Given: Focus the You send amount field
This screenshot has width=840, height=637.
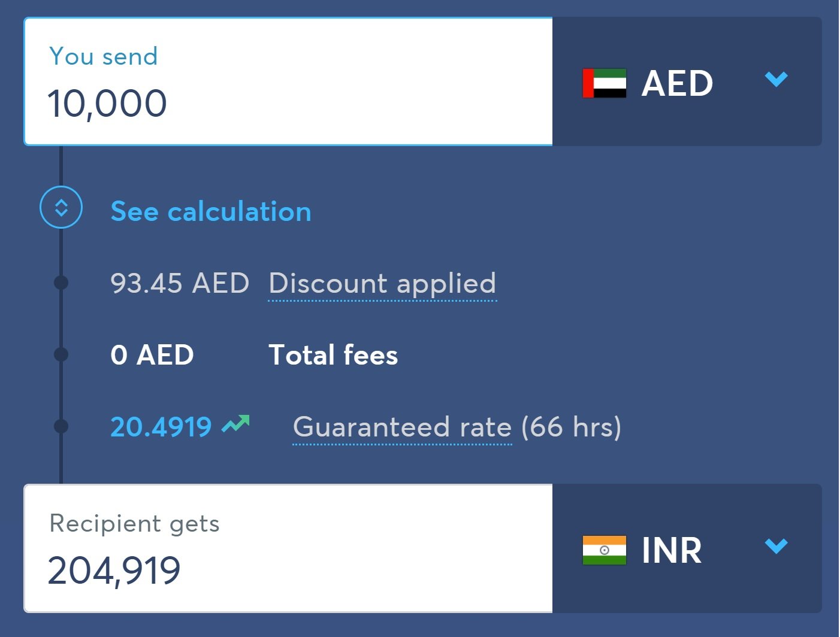Looking at the screenshot, I should [288, 81].
